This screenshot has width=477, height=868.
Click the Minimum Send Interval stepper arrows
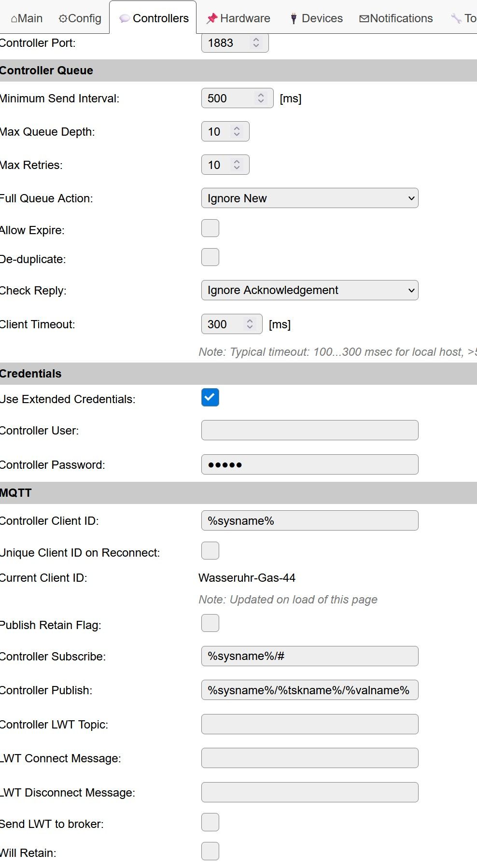click(x=261, y=98)
